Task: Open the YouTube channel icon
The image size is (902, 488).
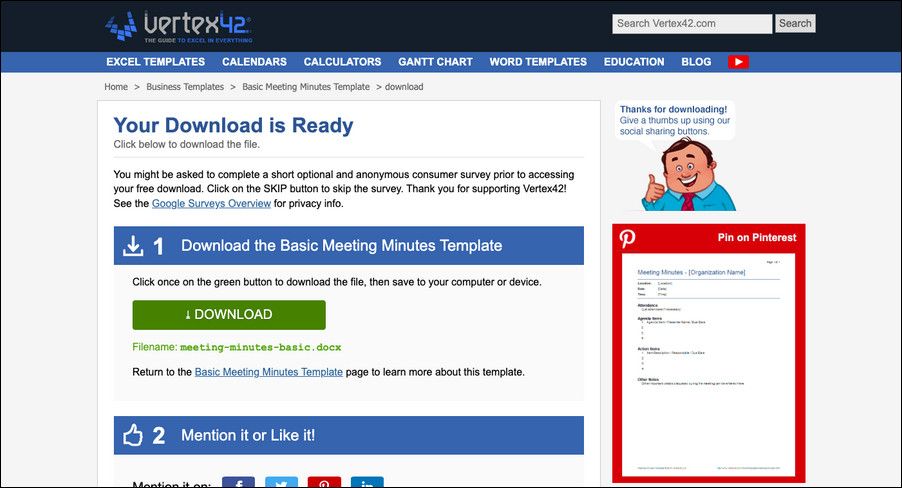Action: [x=738, y=62]
